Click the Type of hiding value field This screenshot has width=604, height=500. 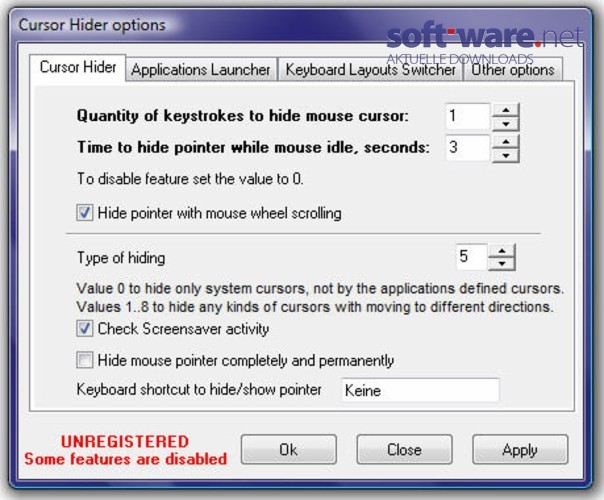click(x=471, y=257)
